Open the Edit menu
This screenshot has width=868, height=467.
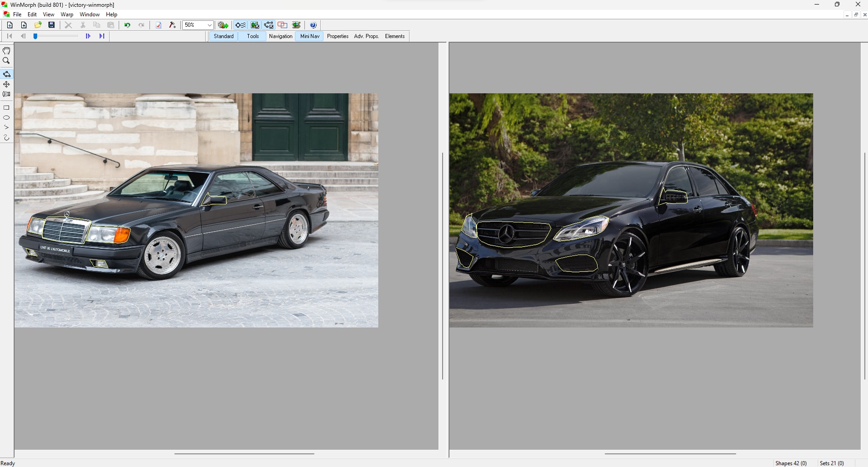pos(32,14)
